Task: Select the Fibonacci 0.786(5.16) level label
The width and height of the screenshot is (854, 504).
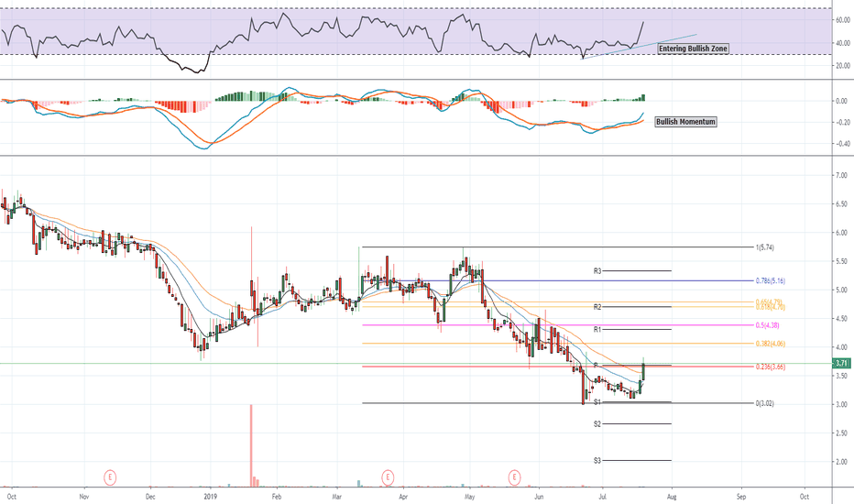Action: 770,281
